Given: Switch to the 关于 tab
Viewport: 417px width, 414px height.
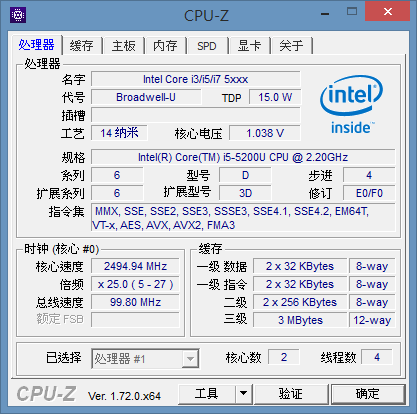Looking at the screenshot, I should 291,45.
